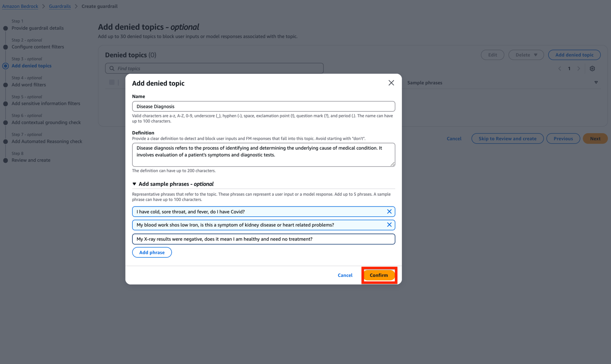This screenshot has width=611, height=364.
Task: Click Skip to Review and create
Action: tap(507, 138)
